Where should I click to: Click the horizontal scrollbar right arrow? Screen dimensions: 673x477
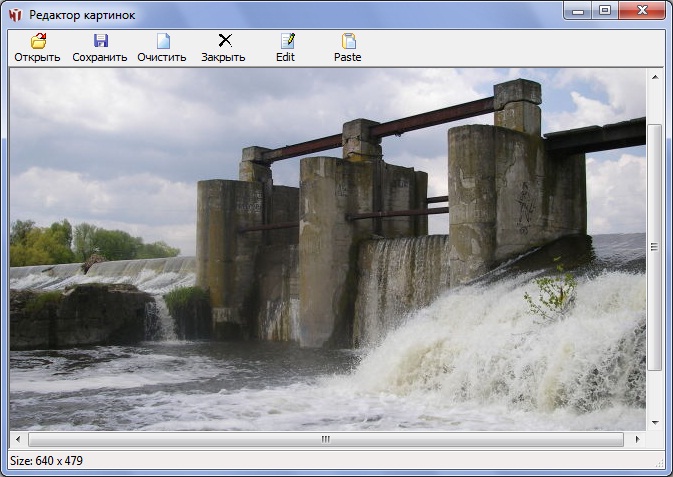pyautogui.click(x=637, y=439)
